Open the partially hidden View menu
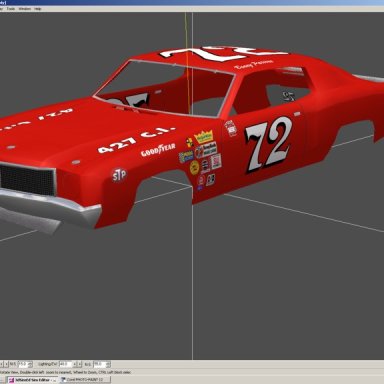This screenshot has width=384, height=384. pyautogui.click(x=1, y=9)
